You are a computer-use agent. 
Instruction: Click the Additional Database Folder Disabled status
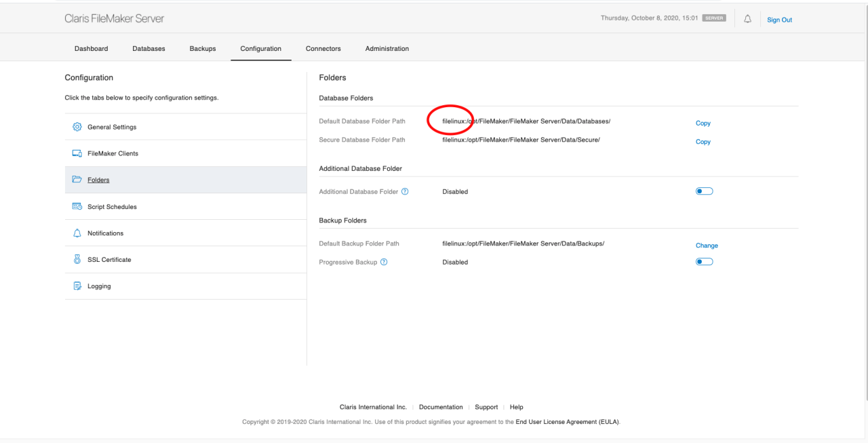455,191
